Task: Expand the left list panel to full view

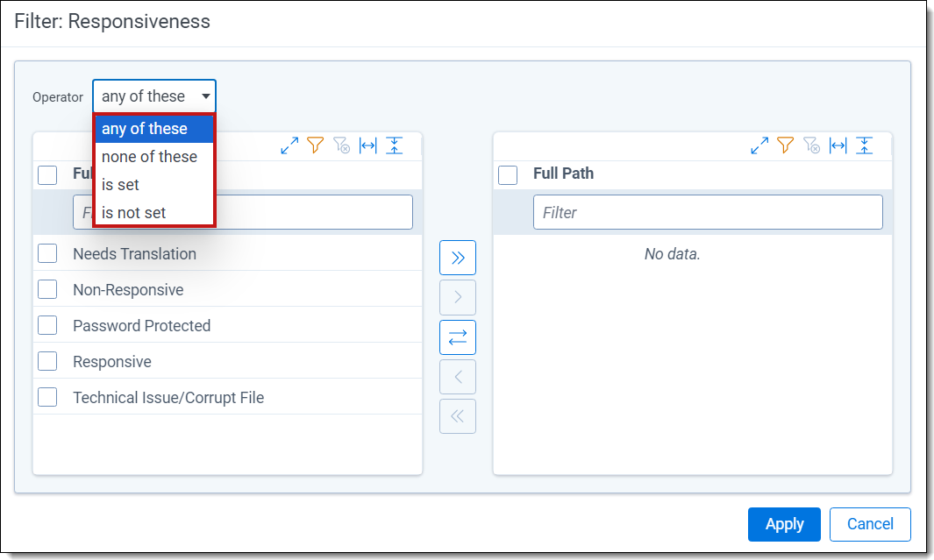Action: click(289, 145)
